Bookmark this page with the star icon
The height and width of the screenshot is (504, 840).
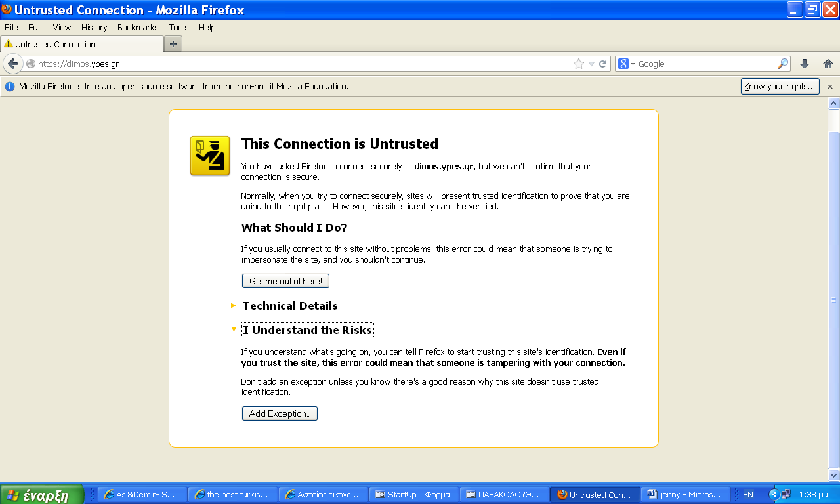[578, 64]
